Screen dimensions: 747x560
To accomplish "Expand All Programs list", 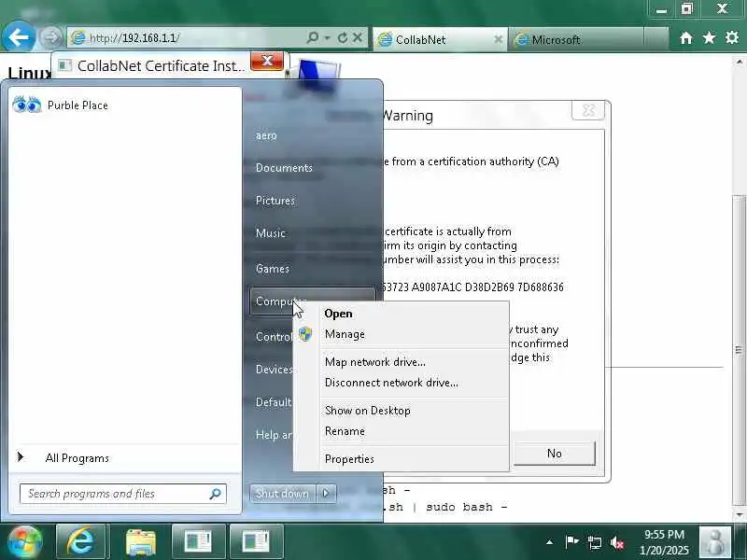I will tap(125, 458).
